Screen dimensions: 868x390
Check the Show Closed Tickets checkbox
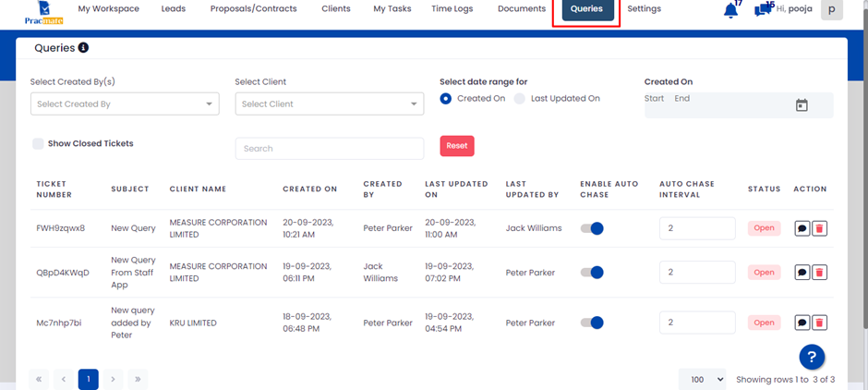click(38, 143)
